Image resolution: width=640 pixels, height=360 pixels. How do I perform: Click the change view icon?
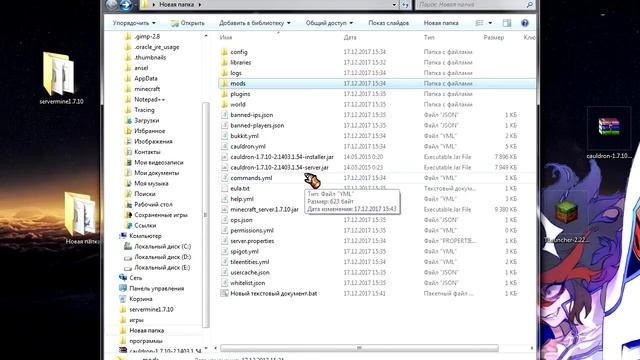pos(480,23)
